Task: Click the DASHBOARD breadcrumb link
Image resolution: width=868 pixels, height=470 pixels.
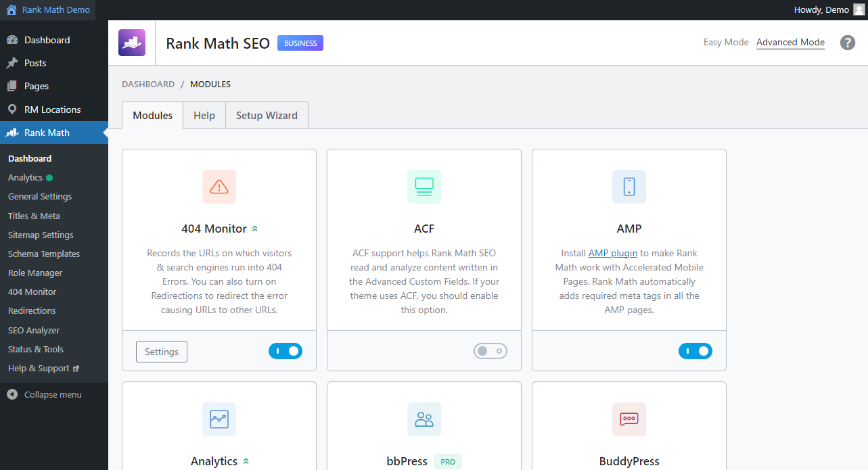Action: click(x=148, y=85)
